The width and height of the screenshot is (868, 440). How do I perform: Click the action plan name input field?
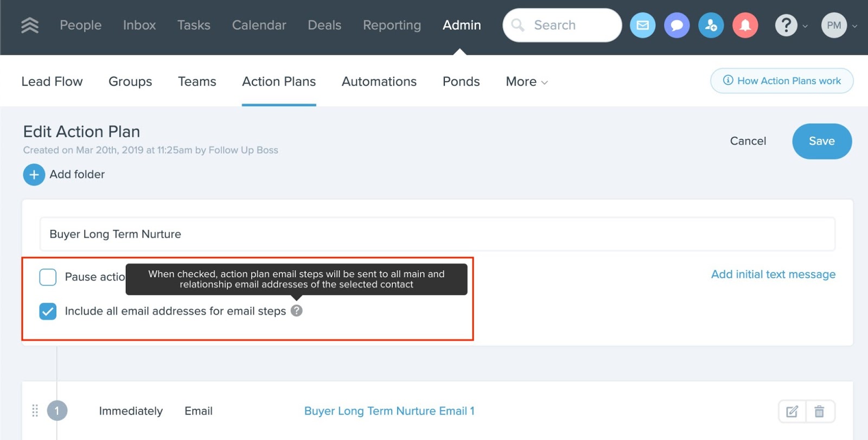pos(437,234)
